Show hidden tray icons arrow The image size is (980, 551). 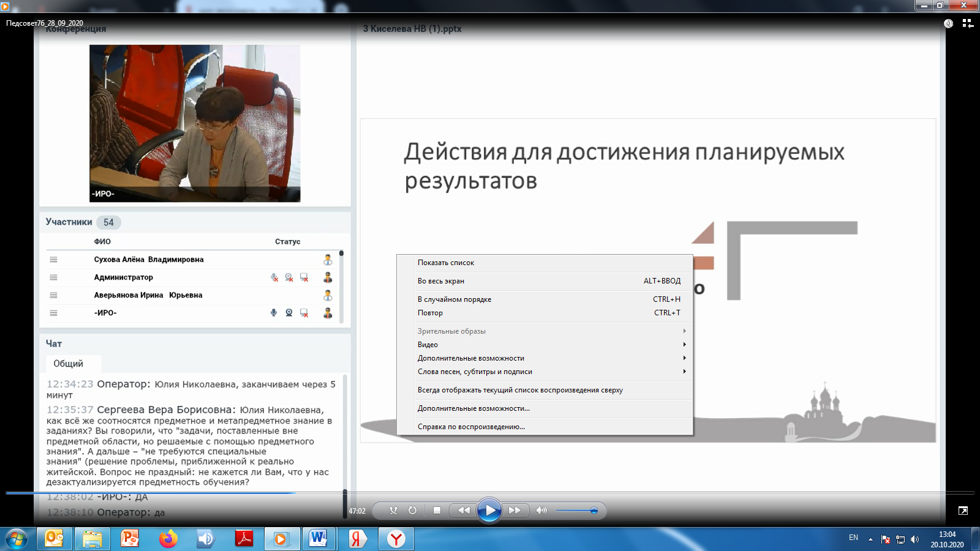(870, 539)
